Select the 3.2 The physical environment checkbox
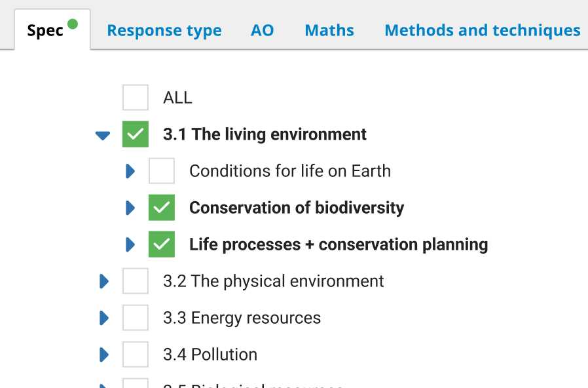Image resolution: width=588 pixels, height=388 pixels. pos(136,281)
